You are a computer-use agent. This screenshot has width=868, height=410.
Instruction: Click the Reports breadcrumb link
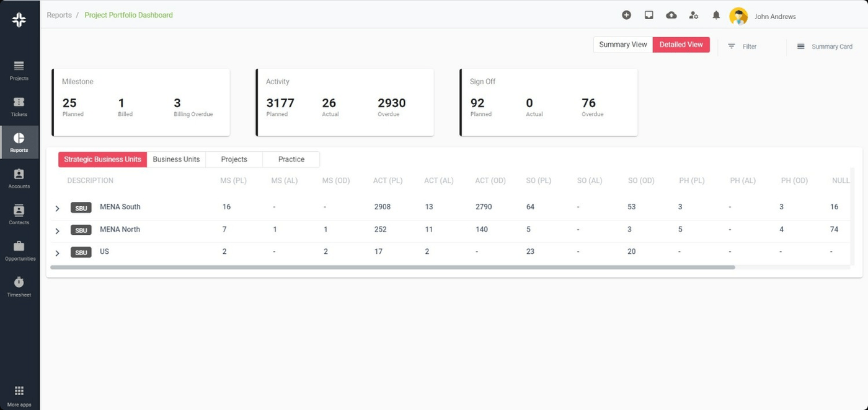click(x=59, y=14)
